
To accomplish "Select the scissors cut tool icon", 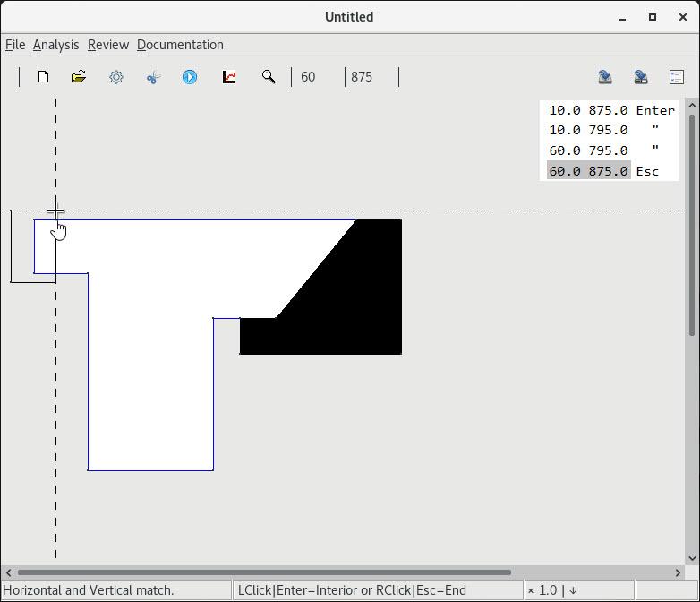I will [153, 77].
